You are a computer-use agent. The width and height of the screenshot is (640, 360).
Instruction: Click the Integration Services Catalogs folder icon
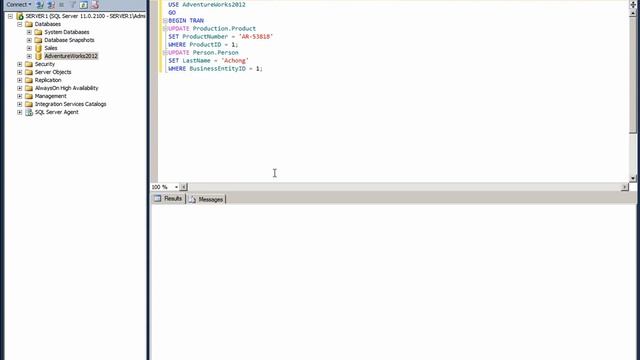pos(29,104)
